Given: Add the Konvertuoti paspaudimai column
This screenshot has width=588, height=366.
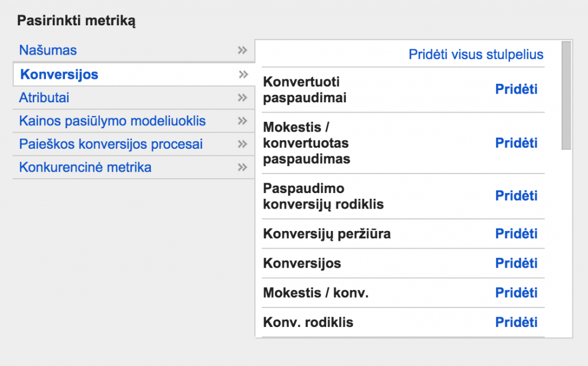Looking at the screenshot, I should [x=516, y=90].
